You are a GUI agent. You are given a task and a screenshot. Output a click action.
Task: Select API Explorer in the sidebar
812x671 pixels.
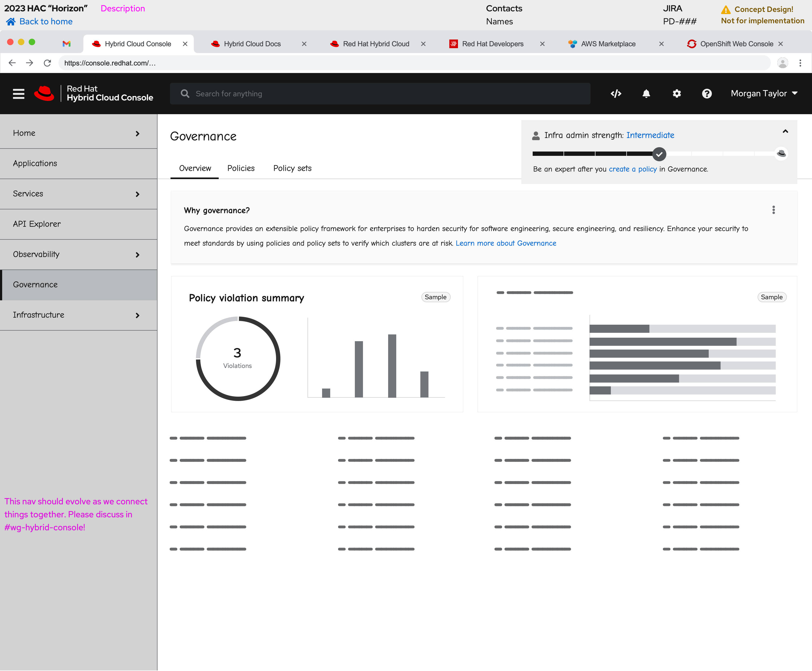(37, 224)
